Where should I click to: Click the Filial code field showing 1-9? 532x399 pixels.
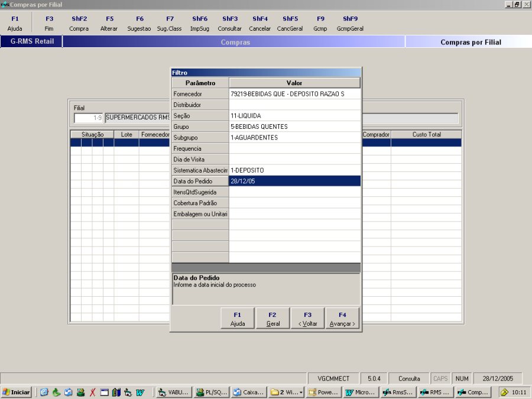89,118
